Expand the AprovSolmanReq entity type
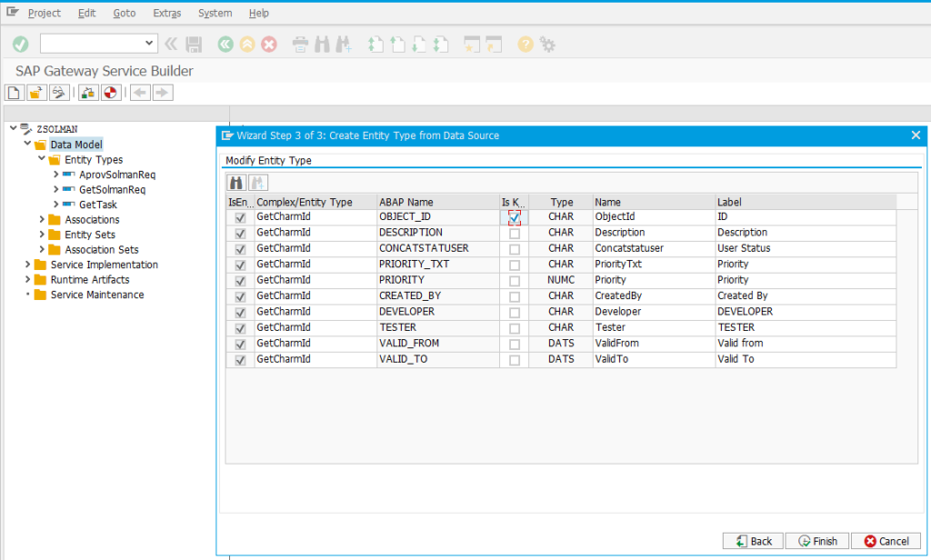This screenshot has height=560, width=931. point(55,174)
